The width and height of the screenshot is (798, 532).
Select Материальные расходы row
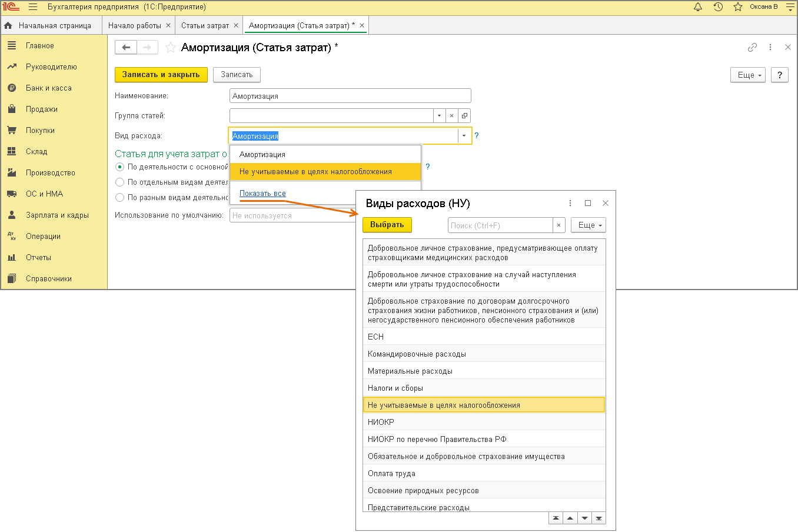coord(484,371)
